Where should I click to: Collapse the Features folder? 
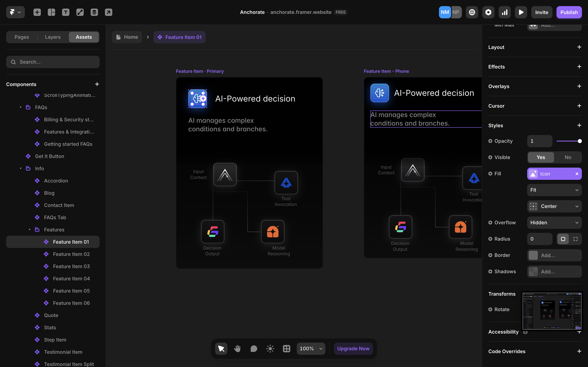29,230
